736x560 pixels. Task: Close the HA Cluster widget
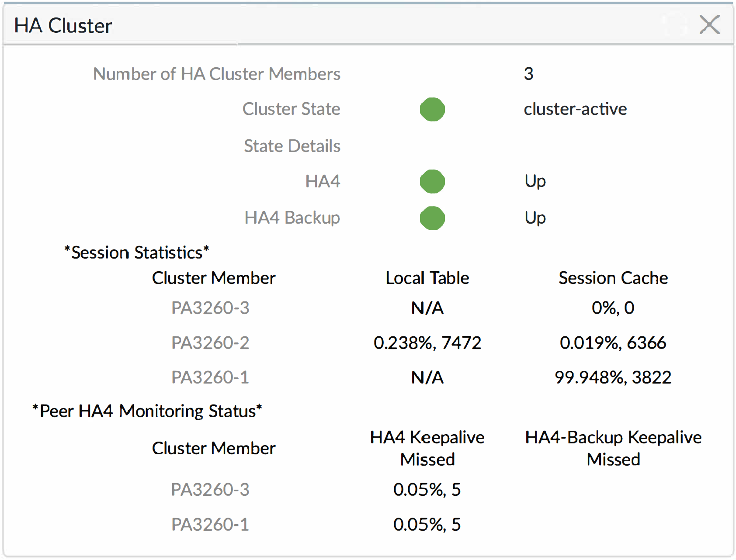click(x=709, y=24)
